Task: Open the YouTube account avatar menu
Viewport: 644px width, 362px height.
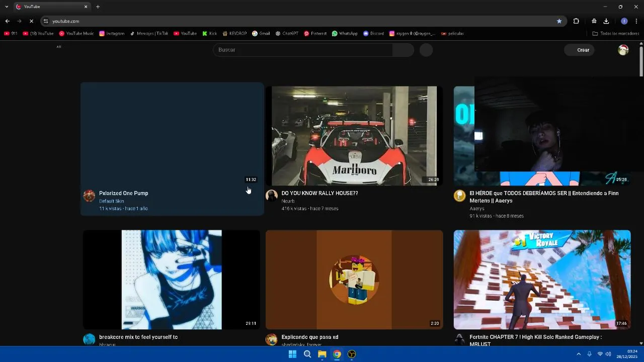Action: (623, 50)
